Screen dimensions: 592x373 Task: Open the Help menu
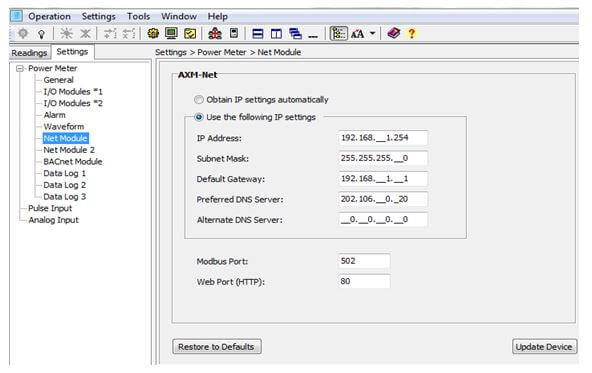click(x=217, y=17)
